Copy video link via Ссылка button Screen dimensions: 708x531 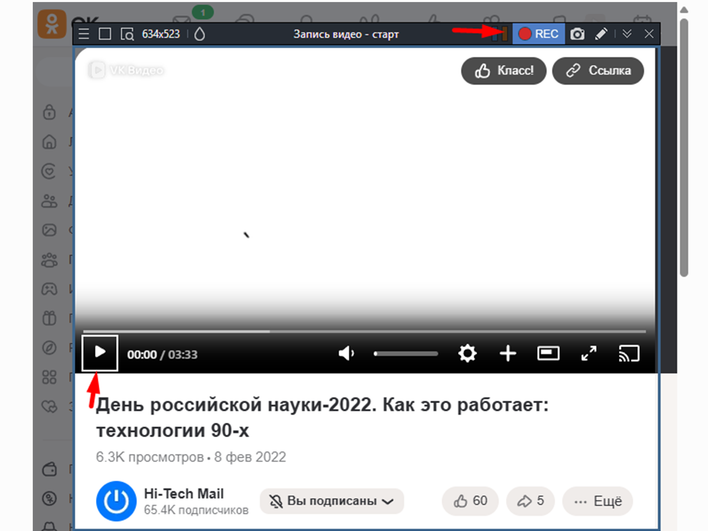598,70
